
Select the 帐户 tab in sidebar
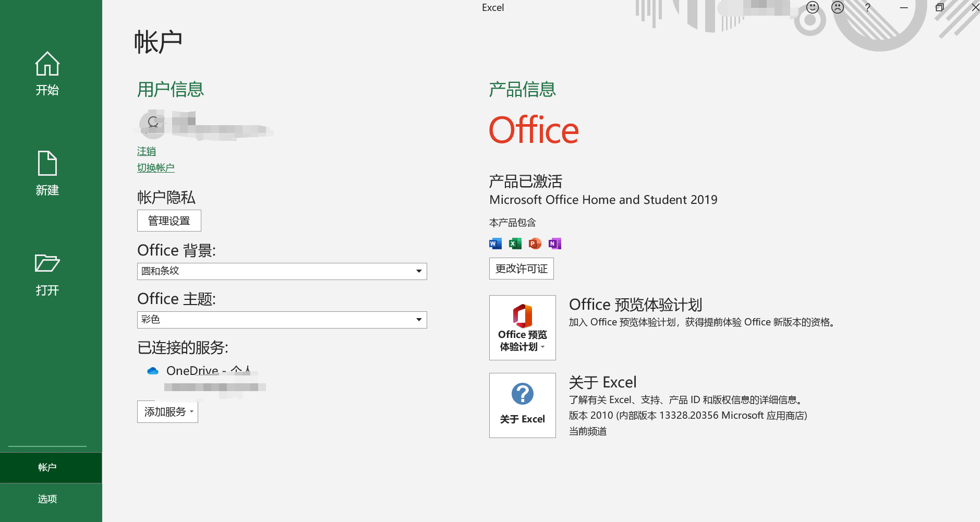pyautogui.click(x=51, y=467)
